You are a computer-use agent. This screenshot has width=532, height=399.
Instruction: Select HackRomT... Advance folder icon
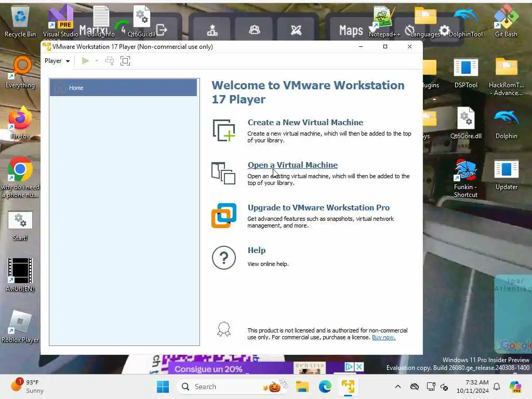506,77
